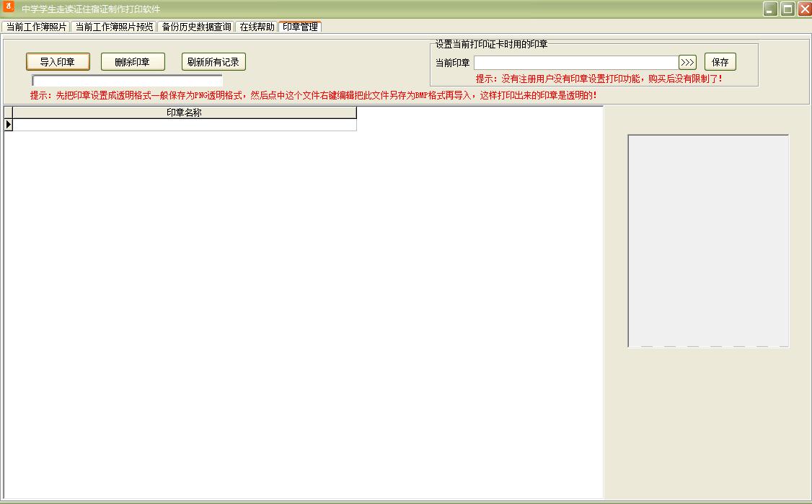This screenshot has height=504, width=812.
Task: Save the current seal with 保存 button
Action: click(720, 62)
